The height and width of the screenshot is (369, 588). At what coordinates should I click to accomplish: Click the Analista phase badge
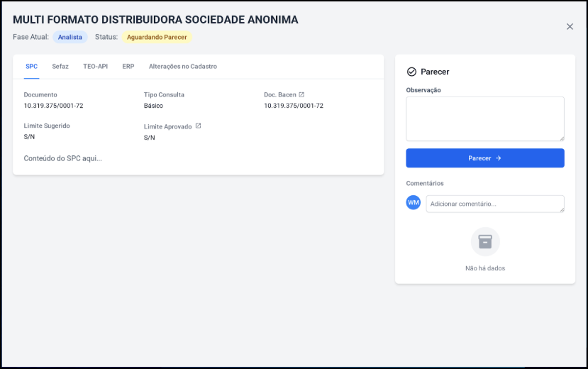[x=70, y=37]
